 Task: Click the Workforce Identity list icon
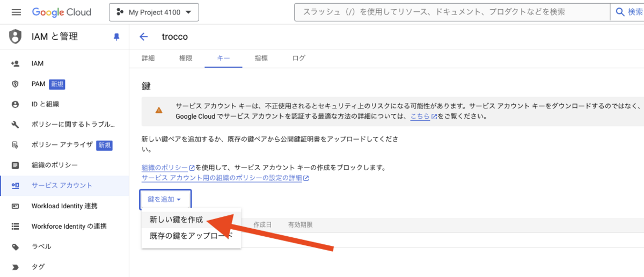[15, 226]
